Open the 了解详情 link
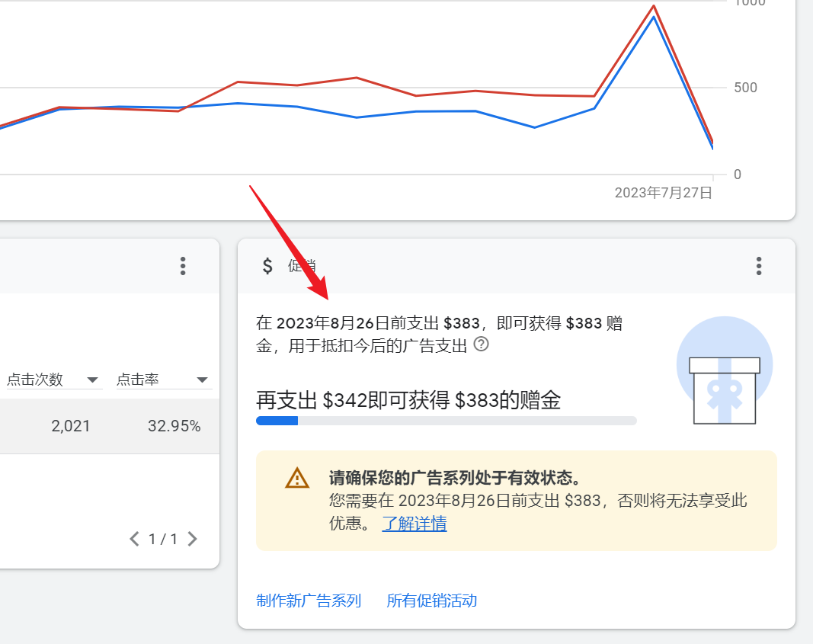Image resolution: width=813 pixels, height=644 pixels. (x=415, y=524)
